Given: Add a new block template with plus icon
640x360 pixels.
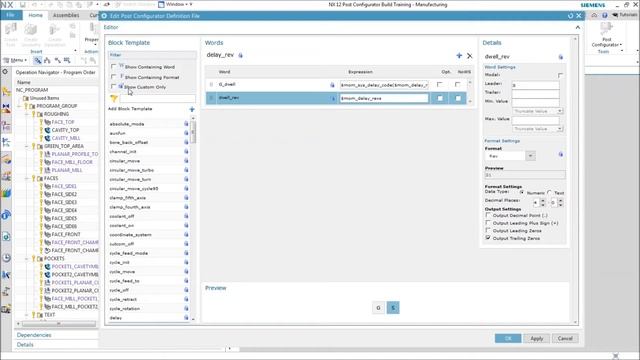Looking at the screenshot, I should pyautogui.click(x=192, y=109).
